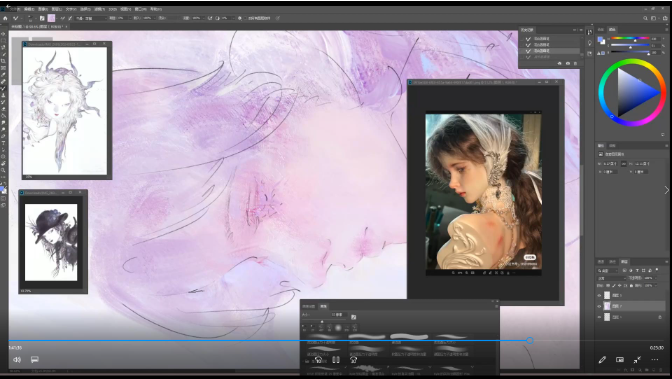Open the subtitles icon beside the volume
The height and width of the screenshot is (379, 672).
35,360
